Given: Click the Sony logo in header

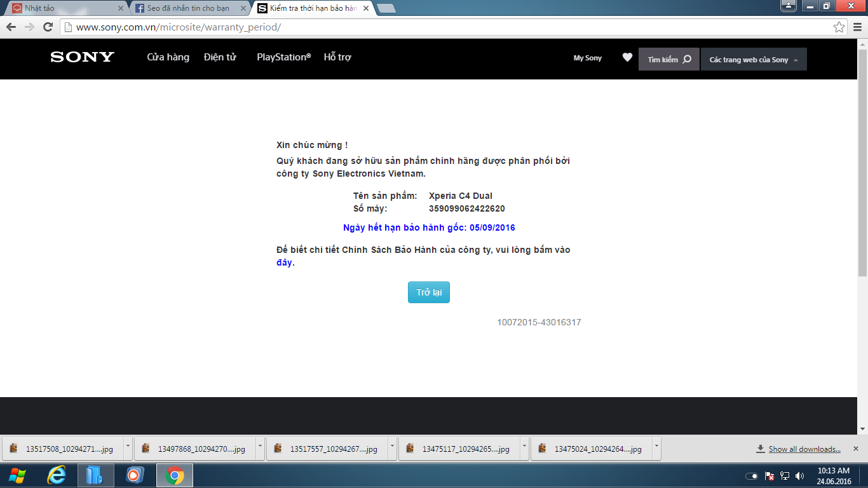Looking at the screenshot, I should click(82, 57).
